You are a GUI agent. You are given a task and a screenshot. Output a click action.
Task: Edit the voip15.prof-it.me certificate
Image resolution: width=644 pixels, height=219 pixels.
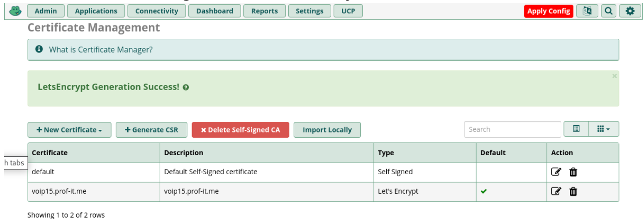[556, 191]
